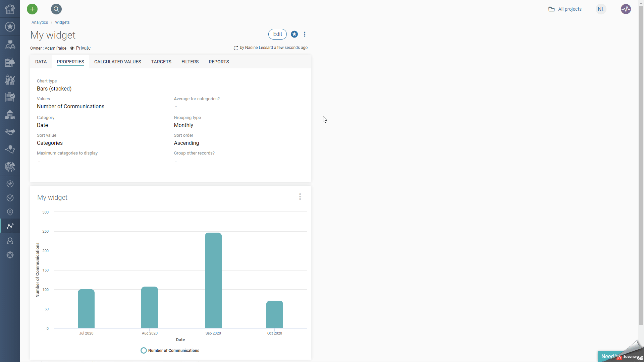Select the Organizations building icon in sidebar
644x362 pixels.
tap(10, 62)
